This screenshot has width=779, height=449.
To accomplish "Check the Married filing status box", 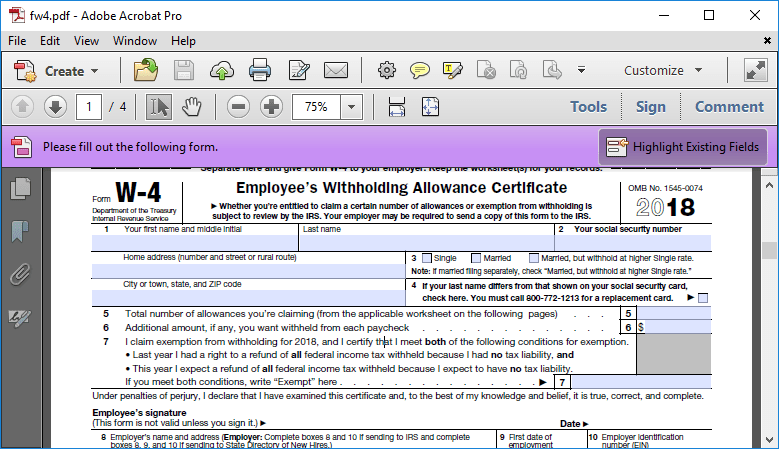I will [476, 258].
